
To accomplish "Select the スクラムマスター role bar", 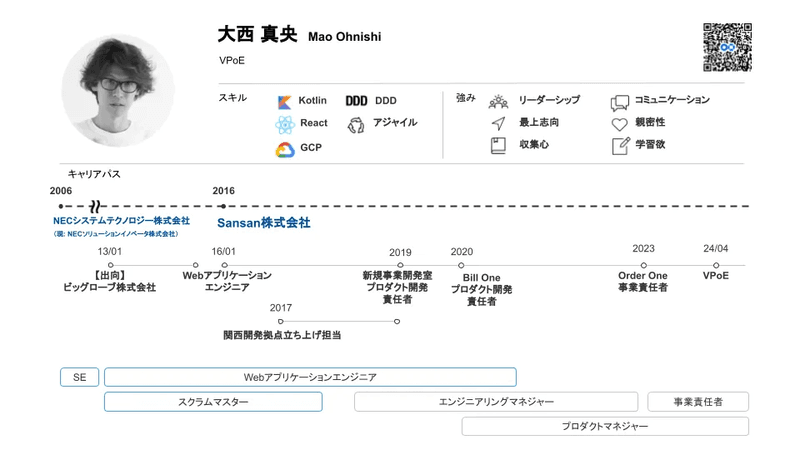I will (x=213, y=402).
